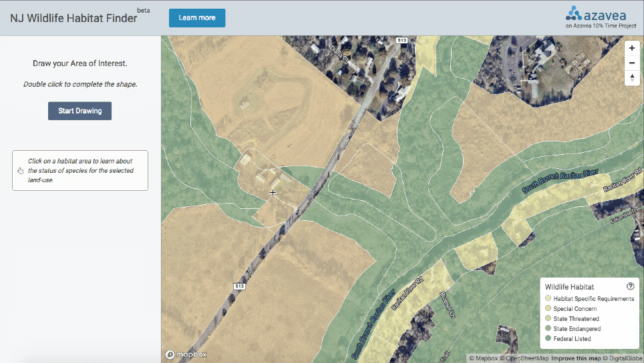Click the South Branch Raritan River map label
The height and width of the screenshot is (363, 644).
pos(560,181)
